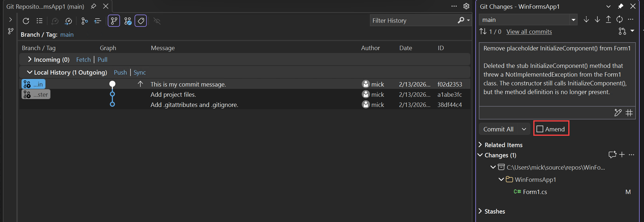This screenshot has width=644, height=222.
Task: Generate commit message with AI pen icon
Action: click(x=617, y=113)
